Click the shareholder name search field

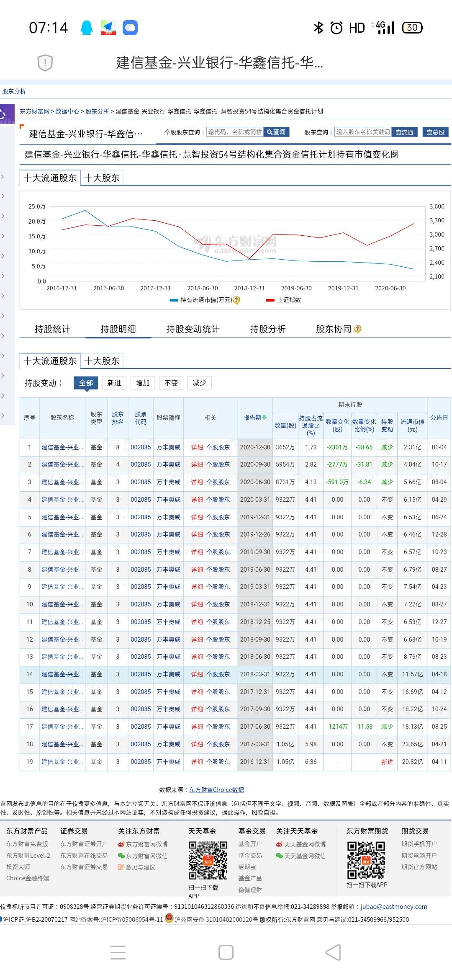tap(363, 132)
